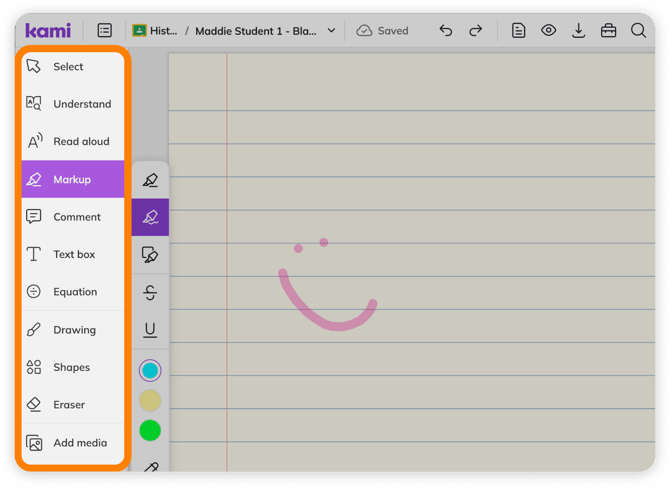This screenshot has width=670, height=488.
Task: Download the document
Action: click(578, 31)
